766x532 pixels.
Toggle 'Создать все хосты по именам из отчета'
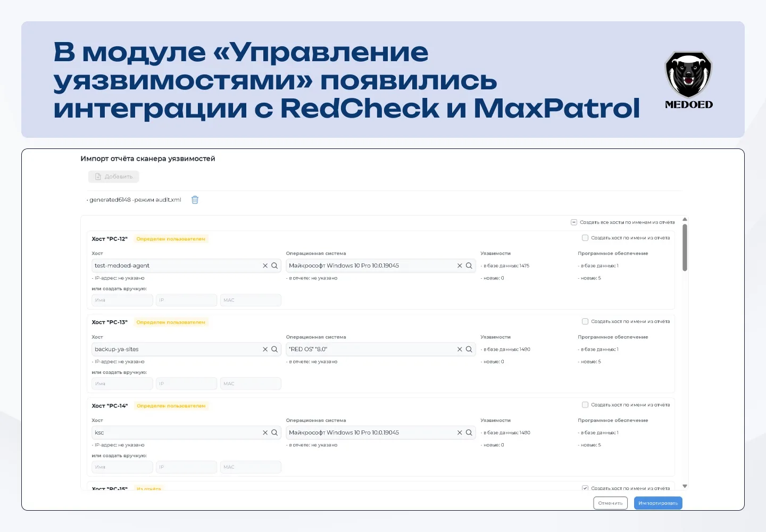[574, 222]
